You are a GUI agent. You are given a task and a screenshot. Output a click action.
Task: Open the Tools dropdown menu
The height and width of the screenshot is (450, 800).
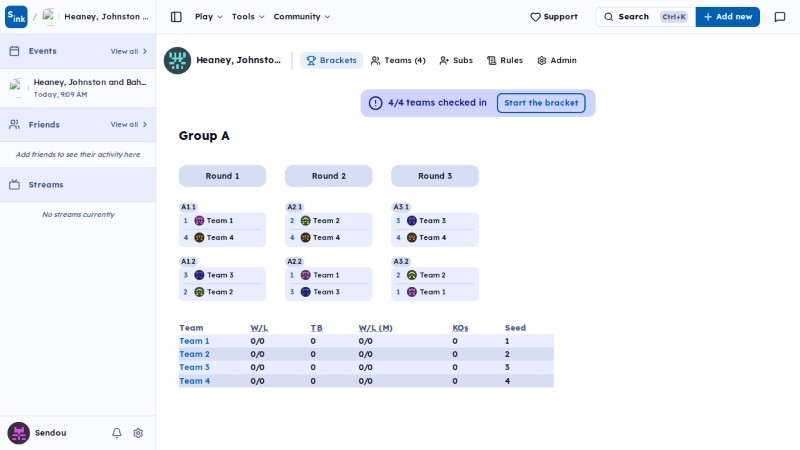pos(248,17)
